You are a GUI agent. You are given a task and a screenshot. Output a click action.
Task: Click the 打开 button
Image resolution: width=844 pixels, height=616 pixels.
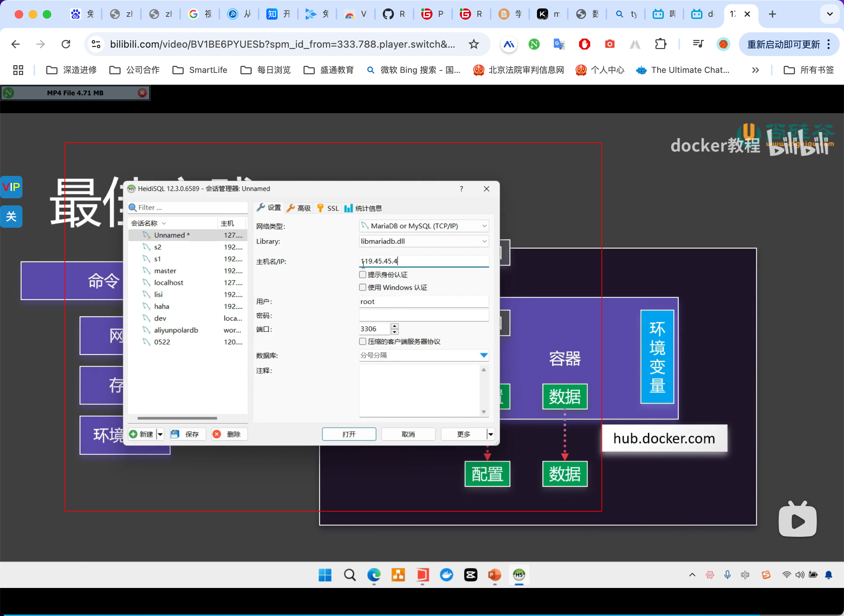pyautogui.click(x=349, y=434)
